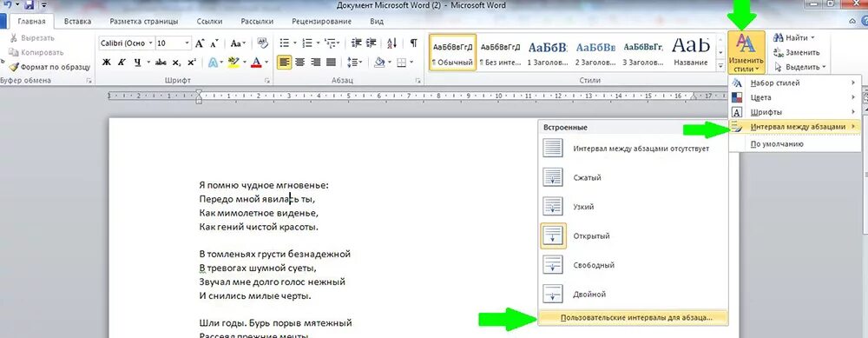Justify text alignment
The height and width of the screenshot is (338, 868).
click(x=331, y=63)
